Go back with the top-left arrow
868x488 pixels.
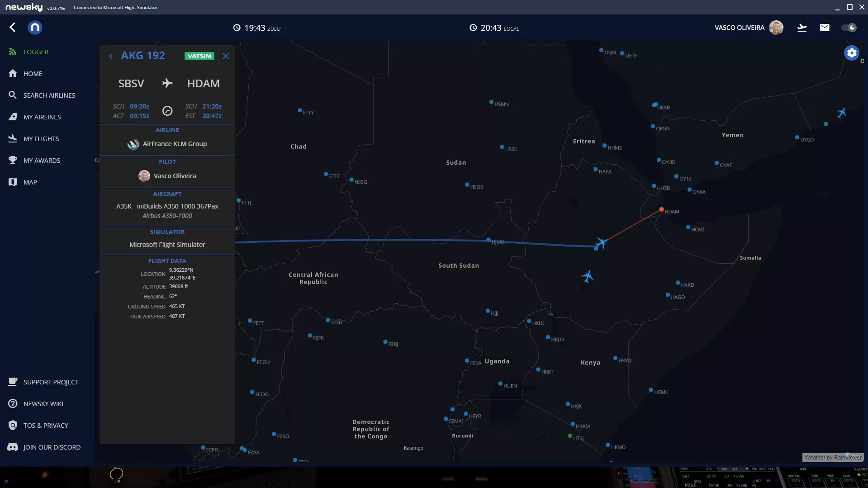click(x=12, y=28)
